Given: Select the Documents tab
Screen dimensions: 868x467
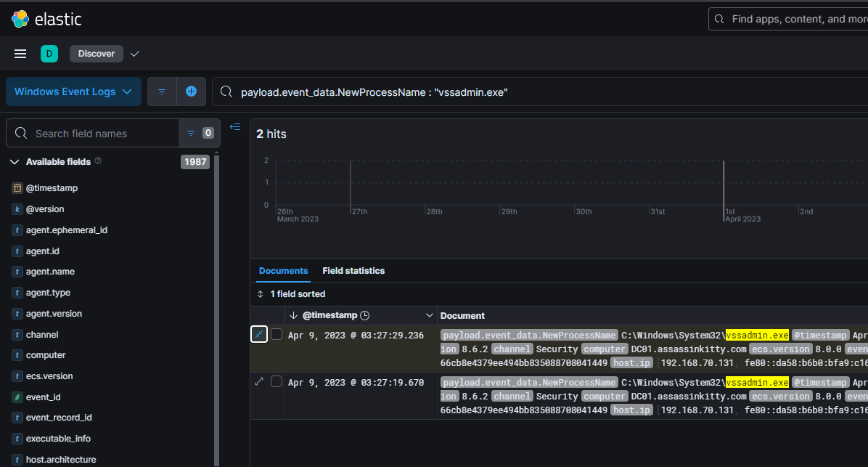Looking at the screenshot, I should tap(283, 271).
